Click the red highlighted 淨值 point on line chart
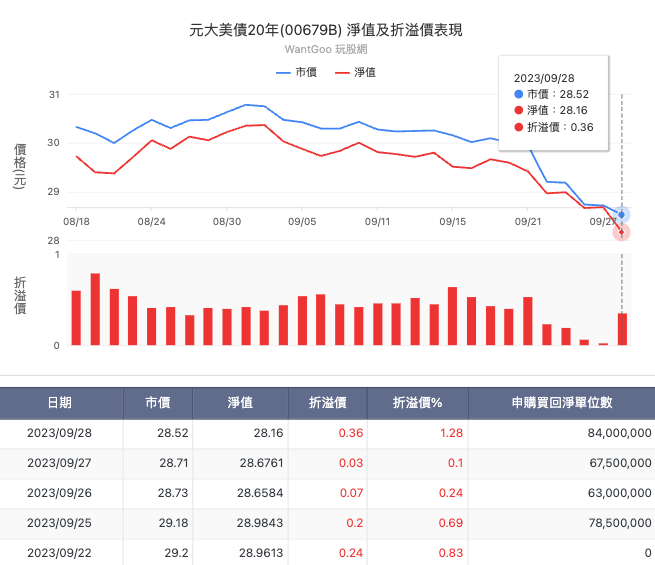 point(622,232)
